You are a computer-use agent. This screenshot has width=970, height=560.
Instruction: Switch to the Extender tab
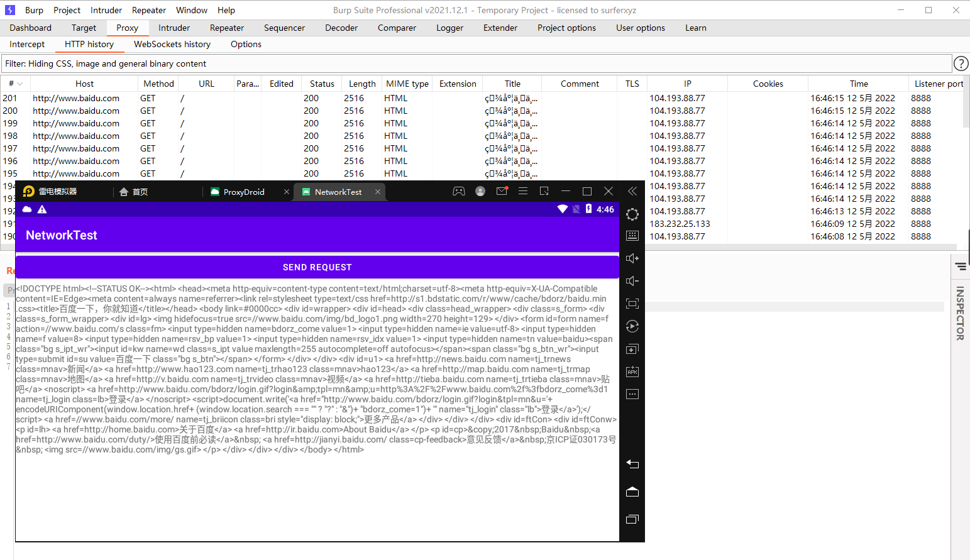(x=500, y=28)
